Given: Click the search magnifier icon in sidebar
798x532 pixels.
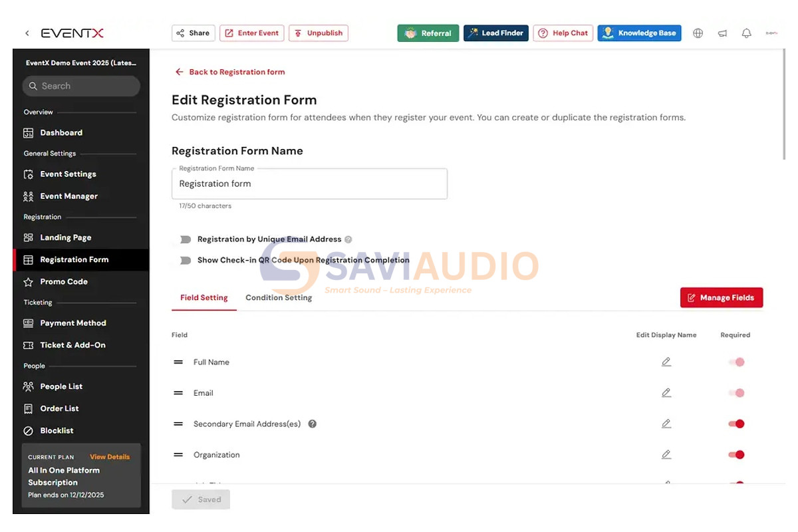Looking at the screenshot, I should (33, 86).
